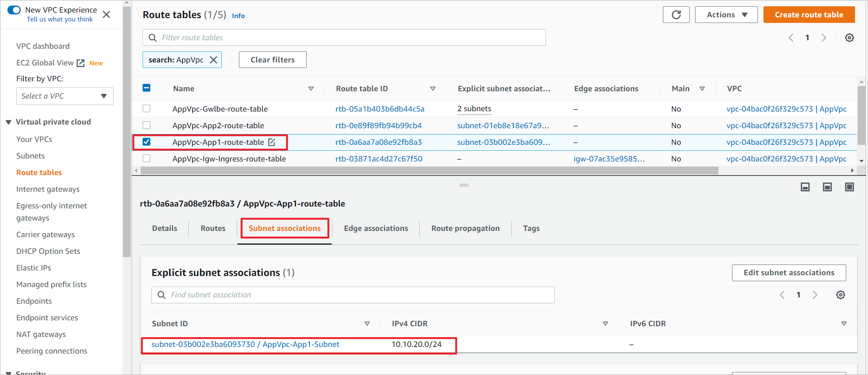This screenshot has height=375, width=868.
Task: Open subnet associations preferences gear icon
Action: coord(841,295)
